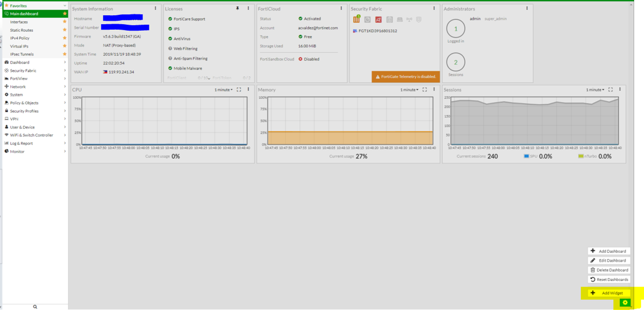The width and height of the screenshot is (644, 310).
Task: Toggle favorite star for Static Routes
Action: (x=65, y=30)
